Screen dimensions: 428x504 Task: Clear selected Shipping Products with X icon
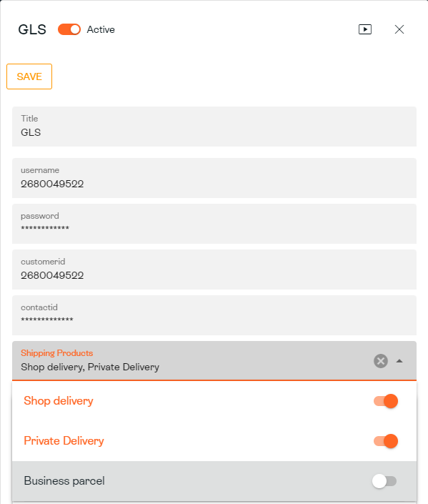(381, 361)
